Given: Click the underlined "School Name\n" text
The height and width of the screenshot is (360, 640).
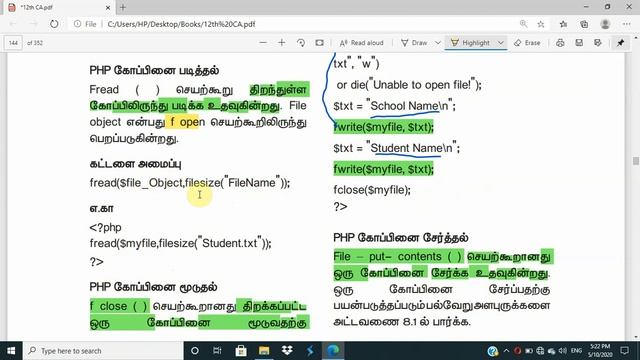Looking at the screenshot, I should (x=409, y=106).
